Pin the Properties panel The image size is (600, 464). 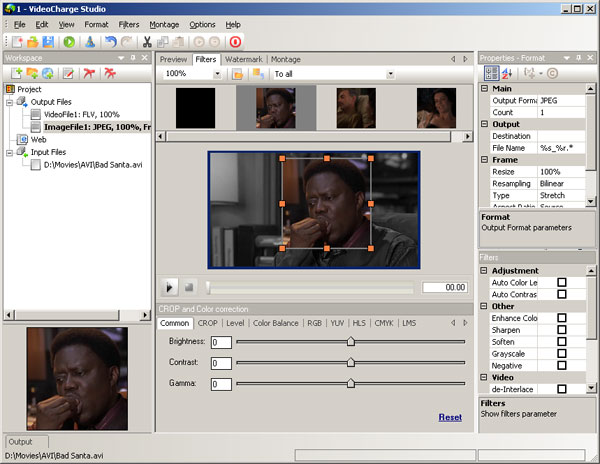(579, 57)
